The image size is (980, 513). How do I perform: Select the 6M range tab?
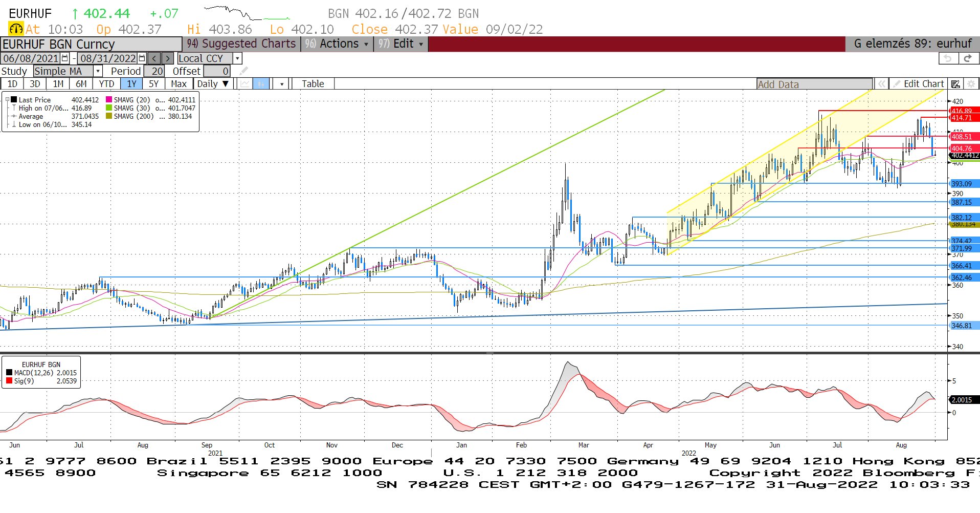pyautogui.click(x=81, y=84)
